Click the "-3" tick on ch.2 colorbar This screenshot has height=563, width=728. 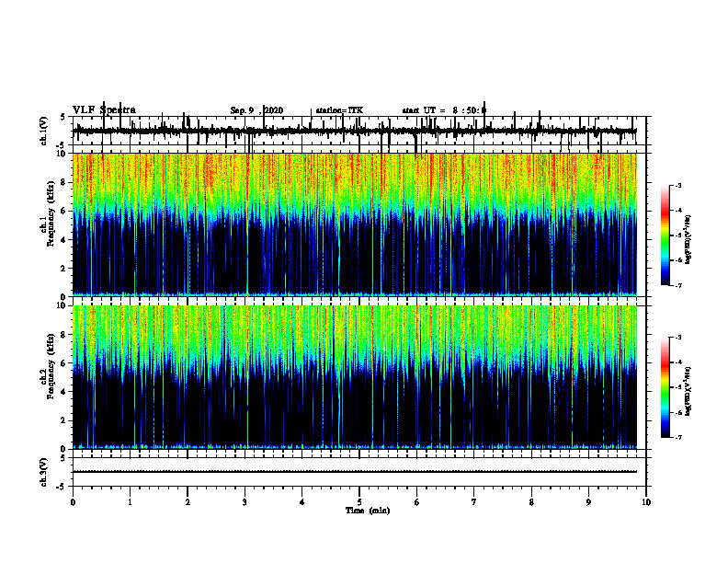pos(678,338)
